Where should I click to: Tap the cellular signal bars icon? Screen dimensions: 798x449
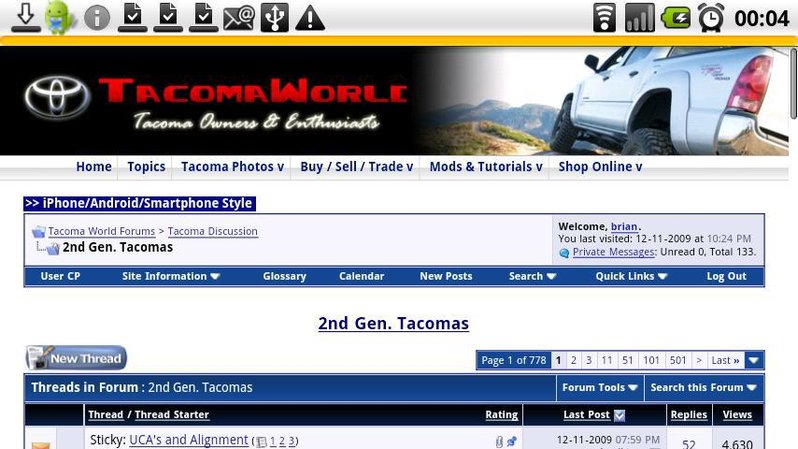pos(640,18)
